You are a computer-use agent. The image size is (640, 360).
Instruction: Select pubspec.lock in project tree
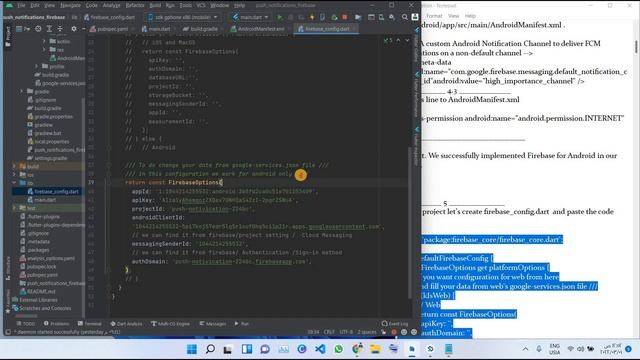[x=38, y=267]
